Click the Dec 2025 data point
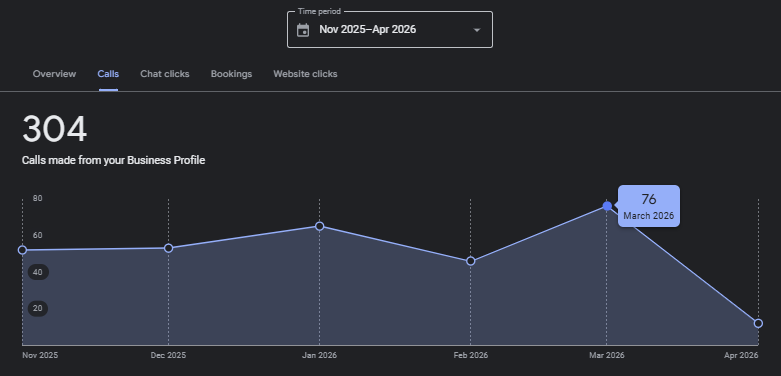Screen dimensions: 781x376 pyautogui.click(x=168, y=248)
